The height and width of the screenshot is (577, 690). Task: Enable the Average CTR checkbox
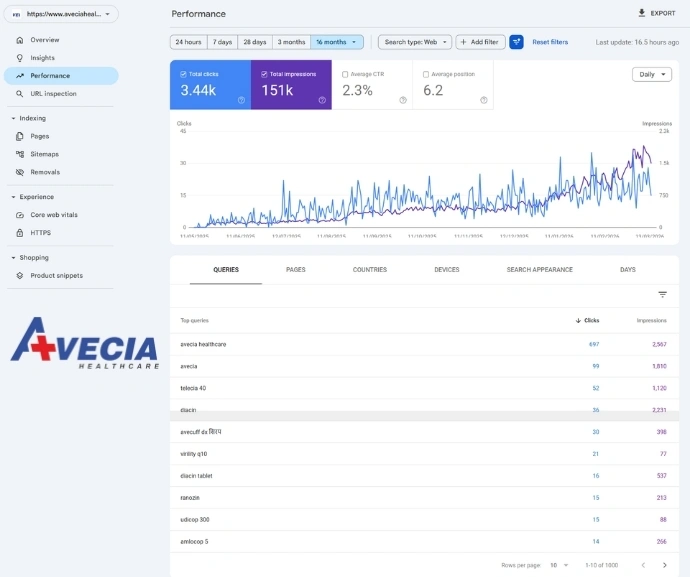pos(345,74)
